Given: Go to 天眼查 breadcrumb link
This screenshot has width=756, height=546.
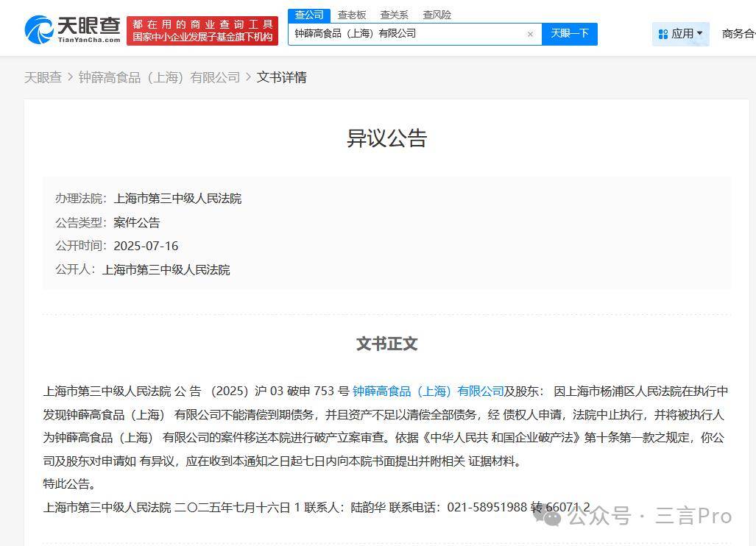Looking at the screenshot, I should [43, 77].
